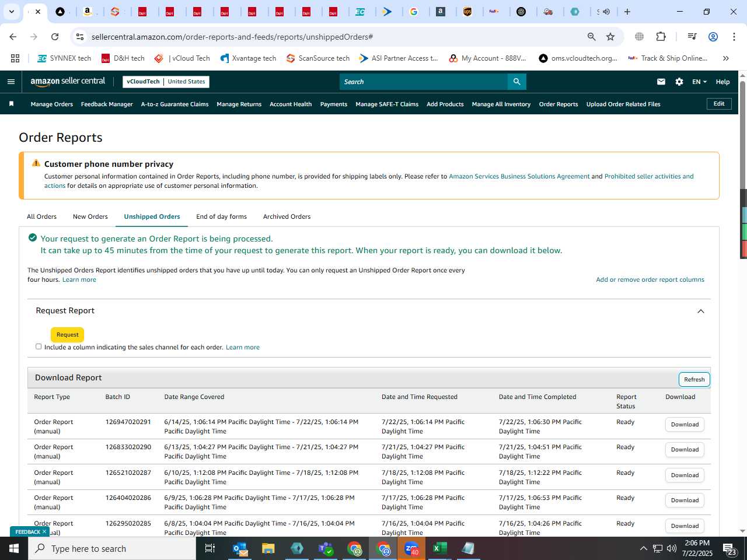Open the Task View icon on the taskbar

tap(210, 548)
